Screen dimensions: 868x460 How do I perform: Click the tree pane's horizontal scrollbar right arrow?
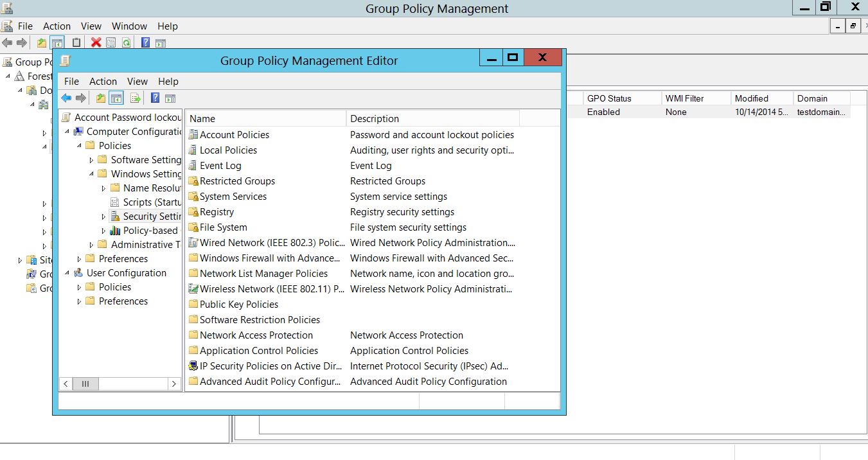click(x=173, y=384)
